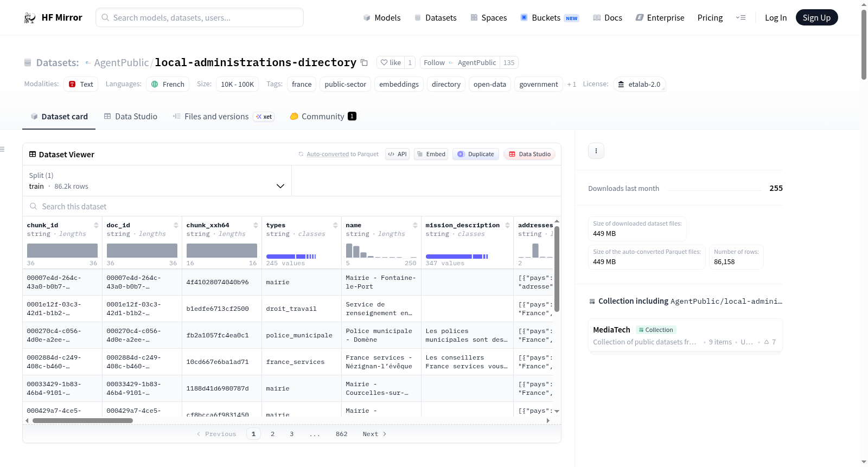Sort the chunk_xxh64 column
Viewport: 868px width, 467px height.
(x=256, y=225)
